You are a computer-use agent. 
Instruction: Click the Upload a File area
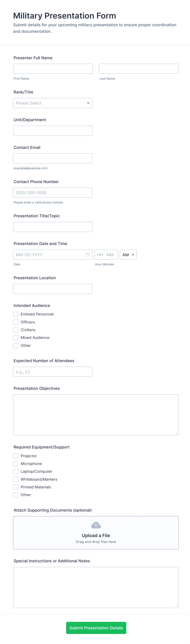coord(96,533)
